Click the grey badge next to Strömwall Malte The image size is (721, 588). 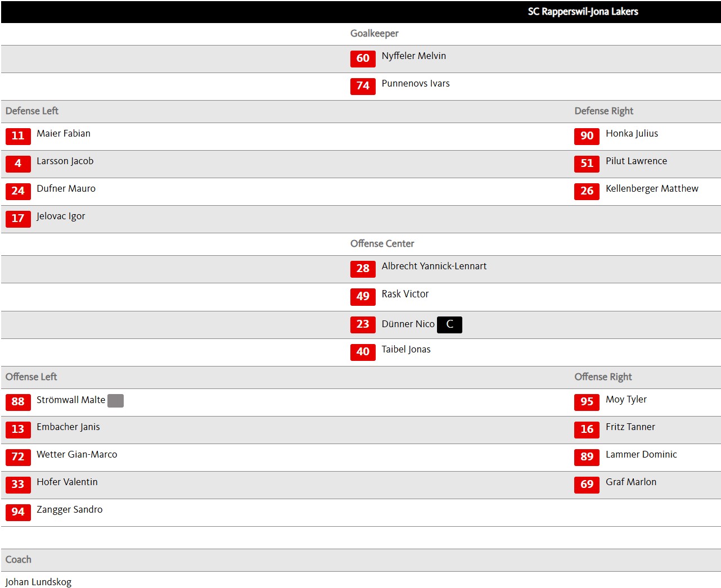click(x=115, y=400)
